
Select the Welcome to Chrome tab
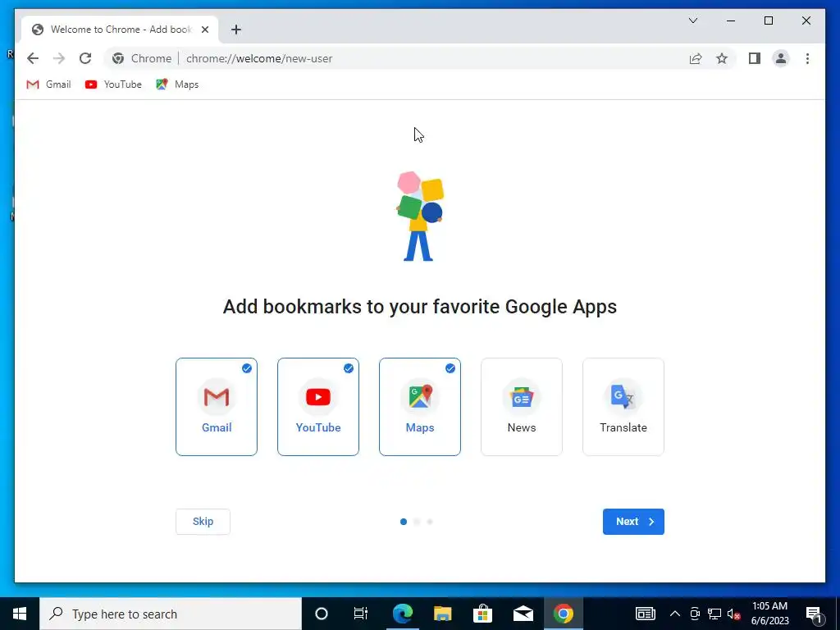pyautogui.click(x=120, y=30)
